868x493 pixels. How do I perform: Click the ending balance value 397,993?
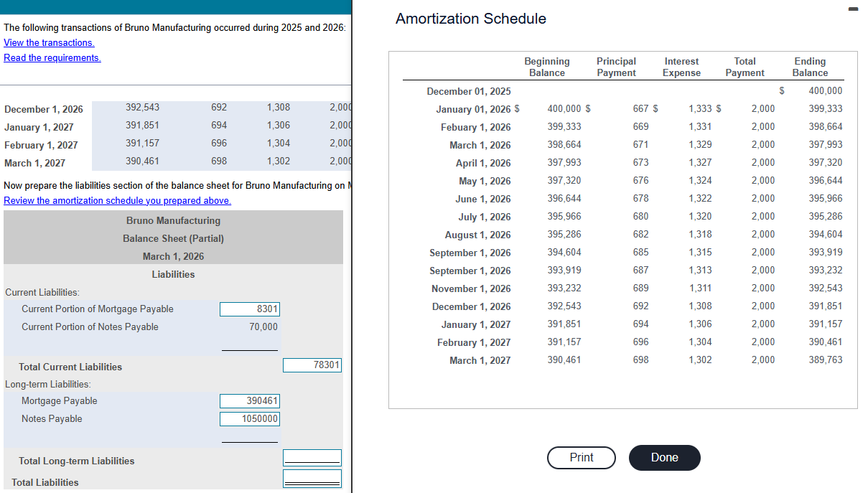826,144
